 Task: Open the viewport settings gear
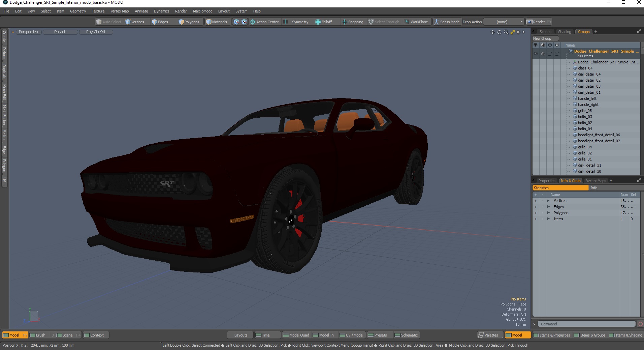tap(518, 32)
